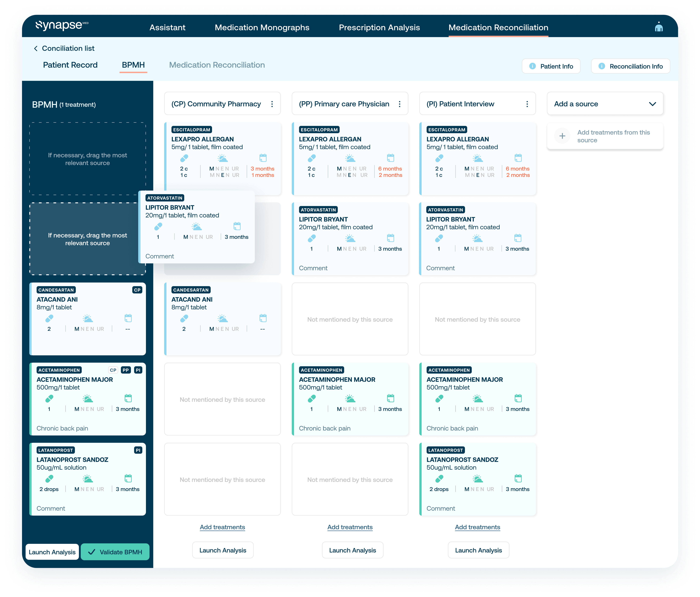Click sun icon on Patient Interview Lexapro card

click(478, 158)
